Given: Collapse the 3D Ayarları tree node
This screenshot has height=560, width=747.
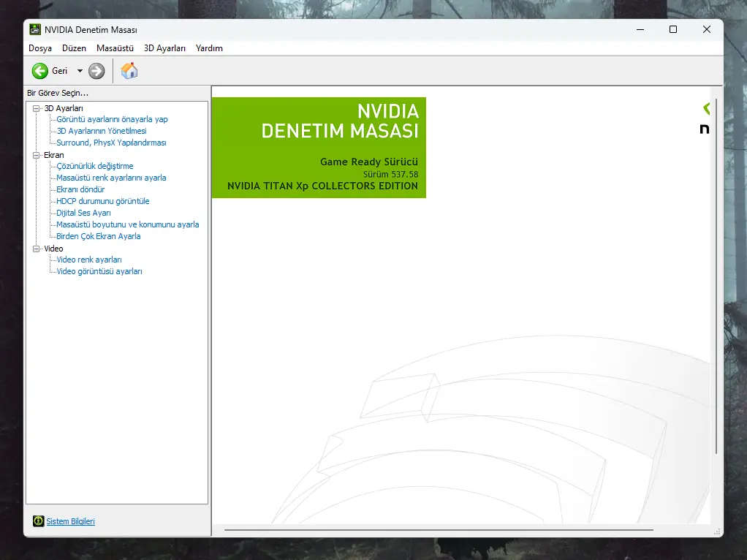Looking at the screenshot, I should 36,109.
